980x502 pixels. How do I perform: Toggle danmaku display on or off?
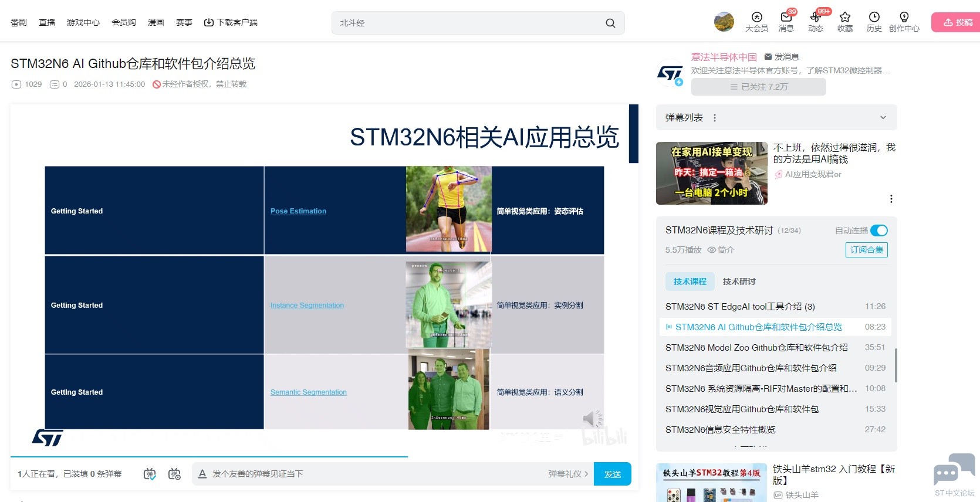[x=150, y=474]
